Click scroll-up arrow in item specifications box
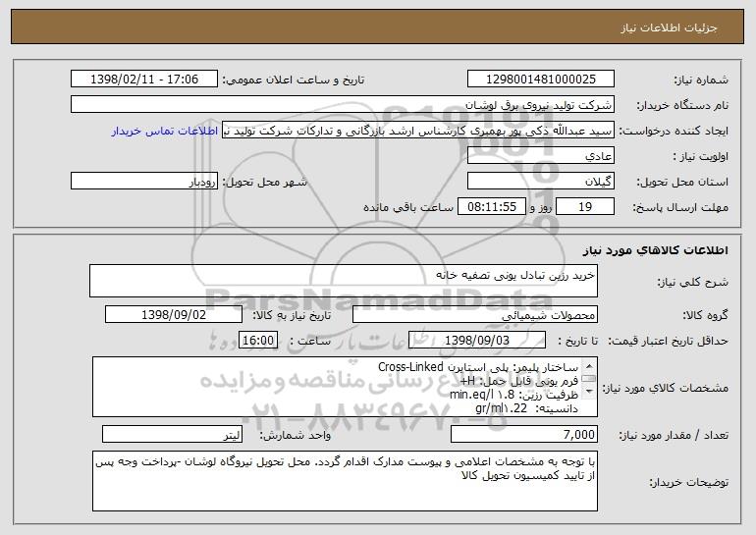The image size is (756, 535). tap(589, 365)
